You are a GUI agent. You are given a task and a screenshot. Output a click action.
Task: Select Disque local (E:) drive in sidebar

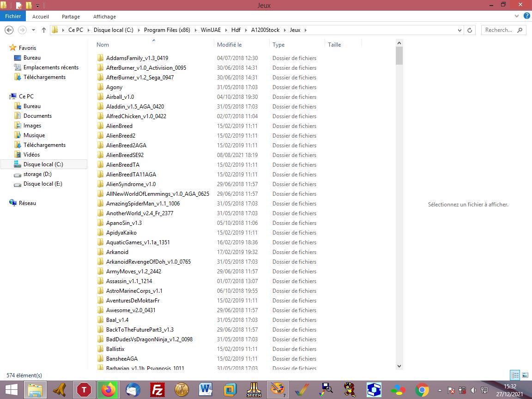tap(43, 183)
